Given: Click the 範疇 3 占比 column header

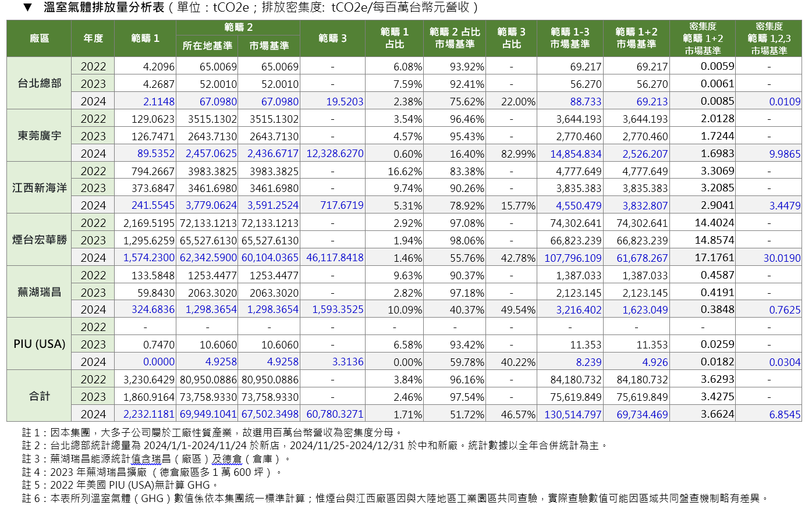Looking at the screenshot, I should 511,38.
